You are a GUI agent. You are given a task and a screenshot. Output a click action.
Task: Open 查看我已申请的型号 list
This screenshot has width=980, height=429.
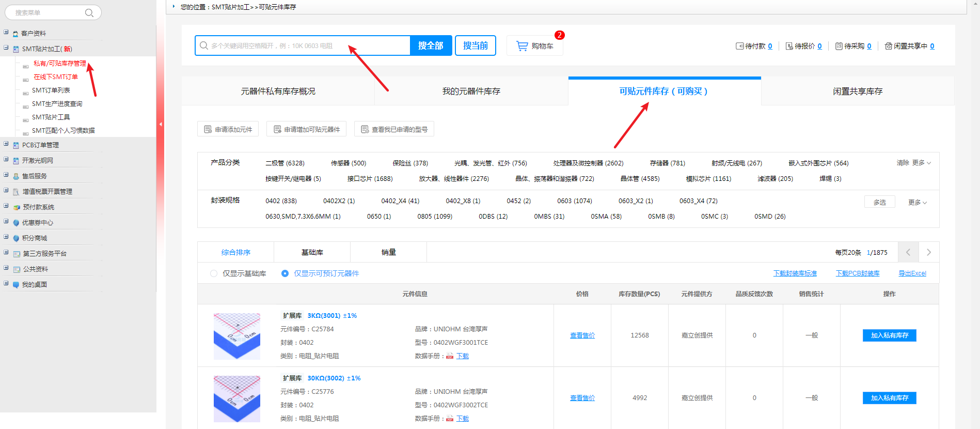pos(394,129)
